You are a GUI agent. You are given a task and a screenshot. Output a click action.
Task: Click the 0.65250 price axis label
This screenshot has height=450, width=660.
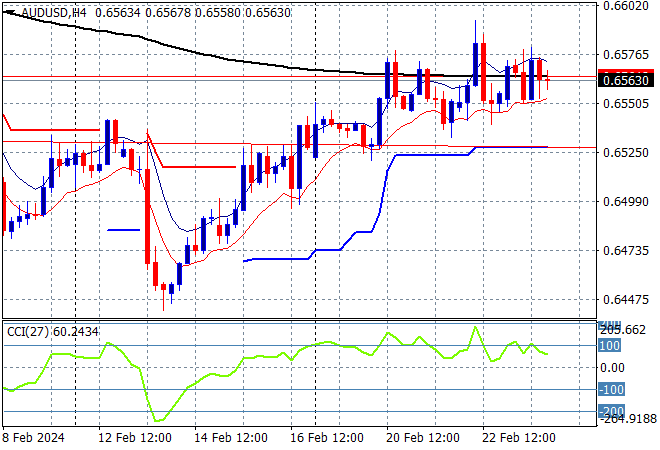[x=626, y=152]
